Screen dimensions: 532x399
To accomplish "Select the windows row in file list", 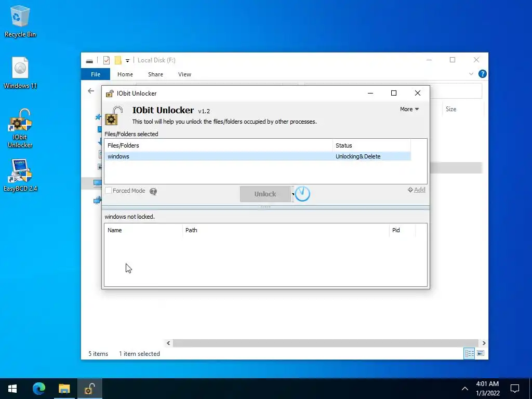I will (x=258, y=156).
